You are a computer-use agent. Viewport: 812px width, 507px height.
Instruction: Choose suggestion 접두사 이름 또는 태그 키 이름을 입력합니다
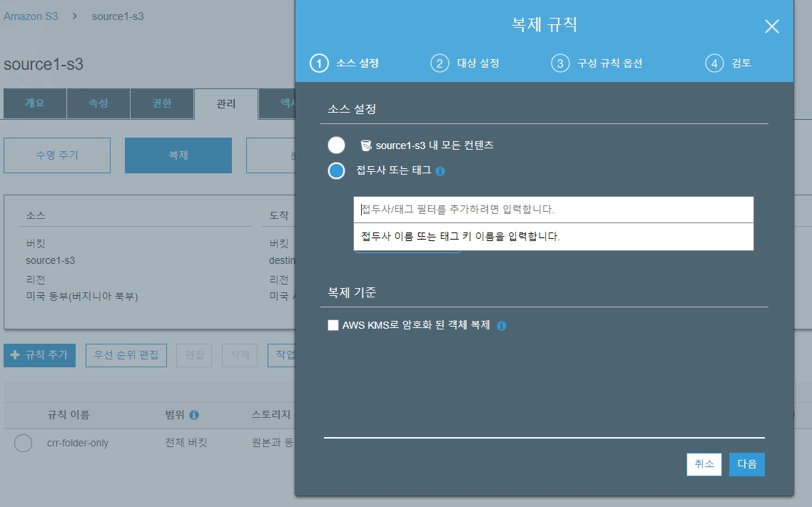click(x=553, y=237)
